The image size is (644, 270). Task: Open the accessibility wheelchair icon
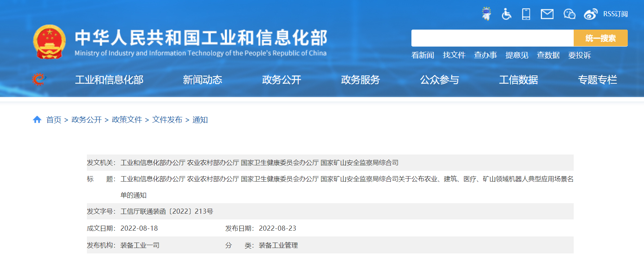coord(506,14)
